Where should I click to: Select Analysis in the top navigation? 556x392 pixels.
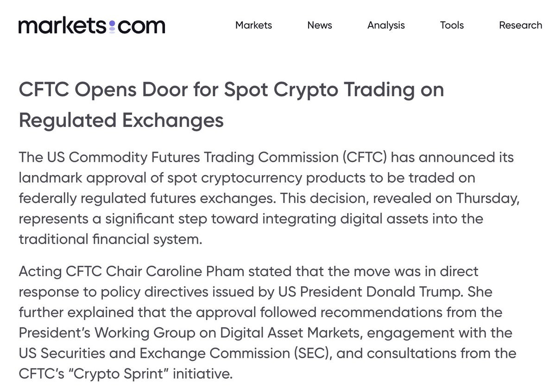click(x=386, y=25)
